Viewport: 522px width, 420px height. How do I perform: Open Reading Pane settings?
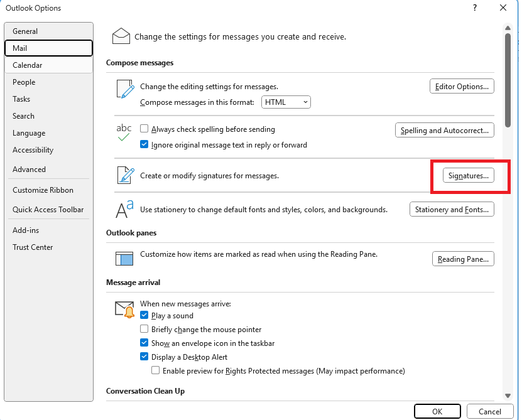463,259
